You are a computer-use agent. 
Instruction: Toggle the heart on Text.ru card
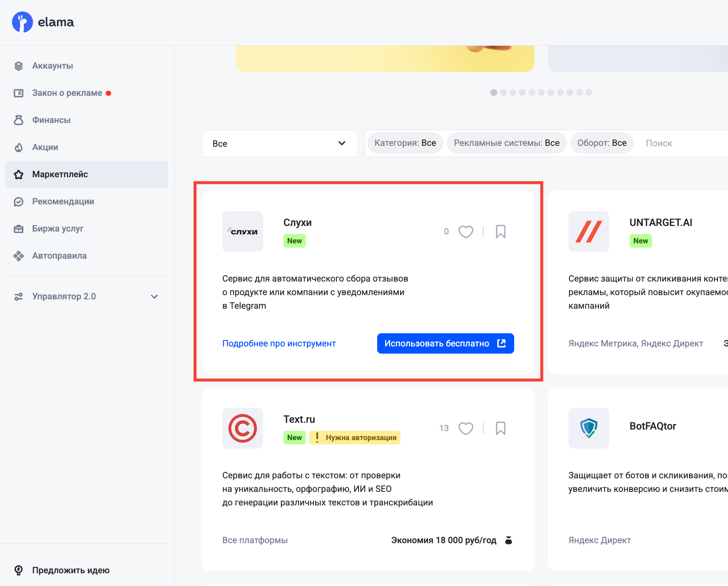point(465,428)
